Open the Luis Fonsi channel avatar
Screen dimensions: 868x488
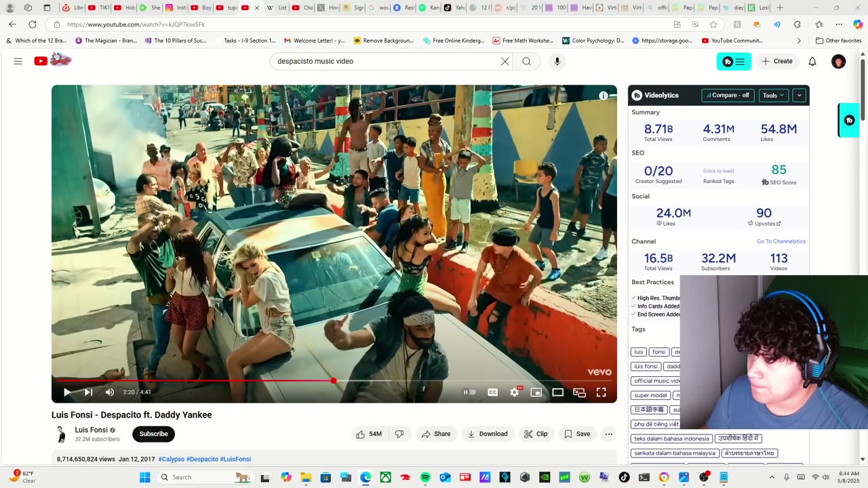click(60, 434)
